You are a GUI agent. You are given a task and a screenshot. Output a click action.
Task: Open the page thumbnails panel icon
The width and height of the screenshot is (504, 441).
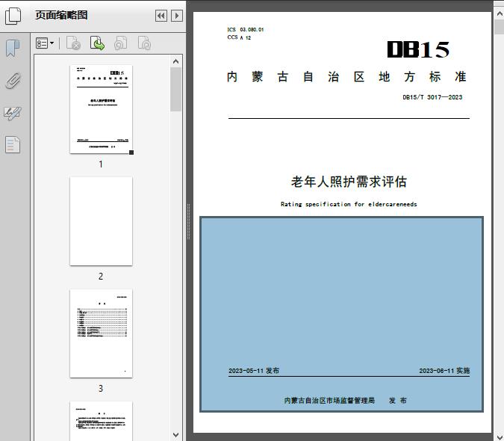(x=13, y=16)
